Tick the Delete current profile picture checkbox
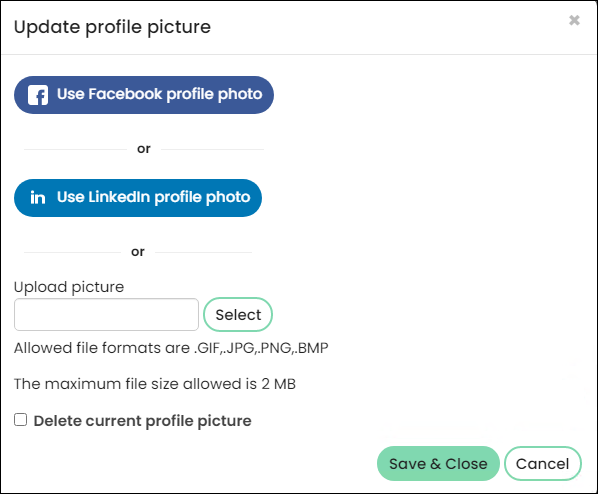598x494 pixels. pos(21,420)
